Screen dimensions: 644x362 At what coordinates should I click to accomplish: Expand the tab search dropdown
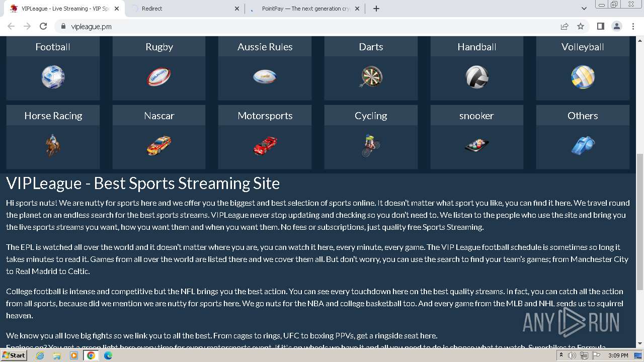tap(584, 9)
